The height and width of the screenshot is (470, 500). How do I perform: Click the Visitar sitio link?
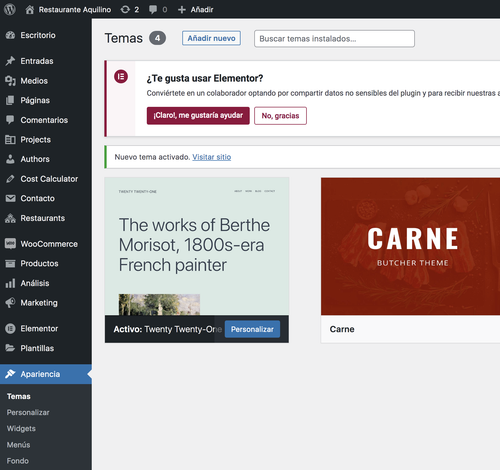[x=212, y=157]
